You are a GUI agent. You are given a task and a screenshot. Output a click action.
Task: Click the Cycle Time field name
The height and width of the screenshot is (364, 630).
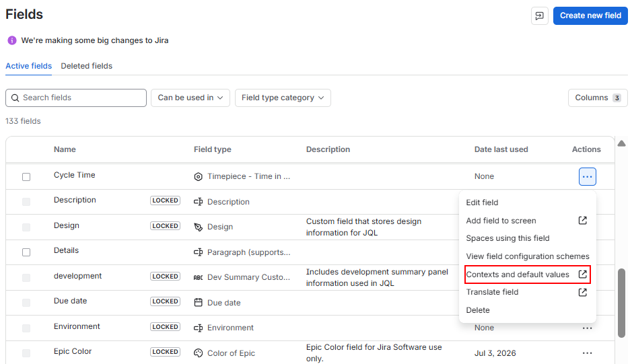coord(74,175)
